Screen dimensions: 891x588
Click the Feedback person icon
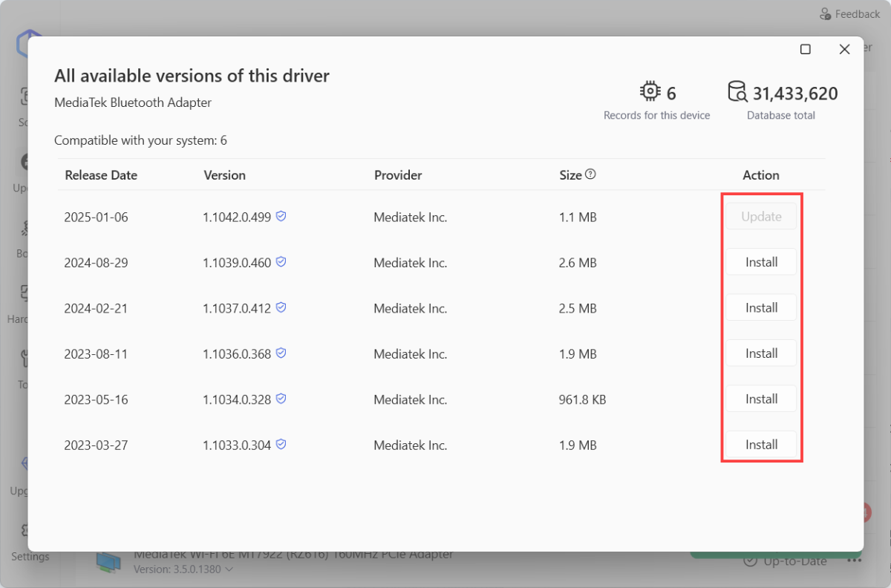click(825, 14)
